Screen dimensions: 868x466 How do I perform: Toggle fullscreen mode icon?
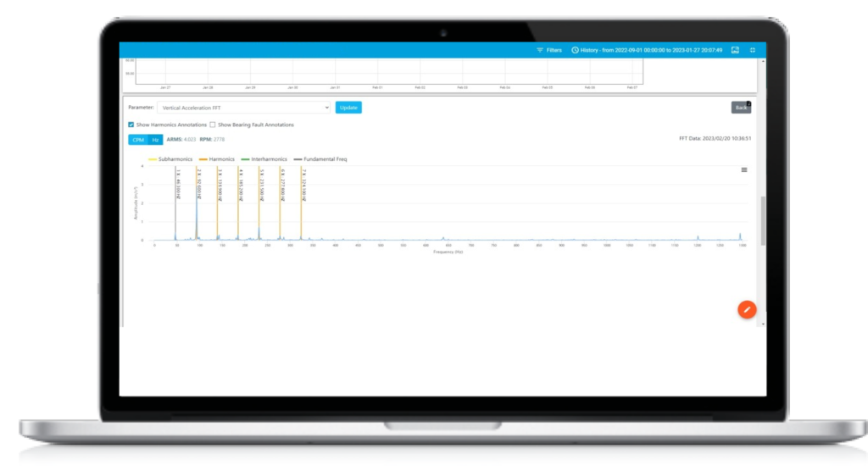coord(753,50)
